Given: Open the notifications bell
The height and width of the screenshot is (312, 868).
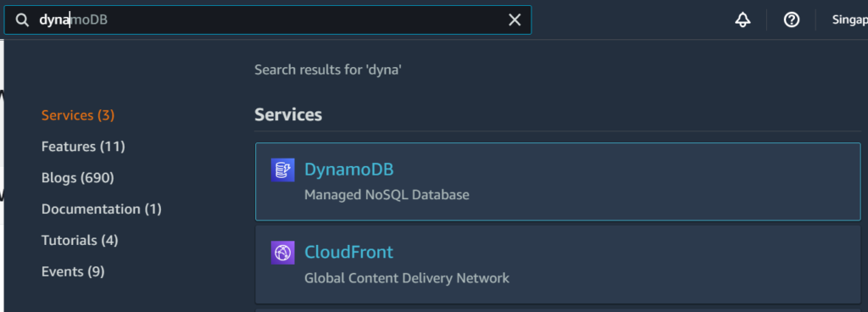Looking at the screenshot, I should tap(743, 20).
